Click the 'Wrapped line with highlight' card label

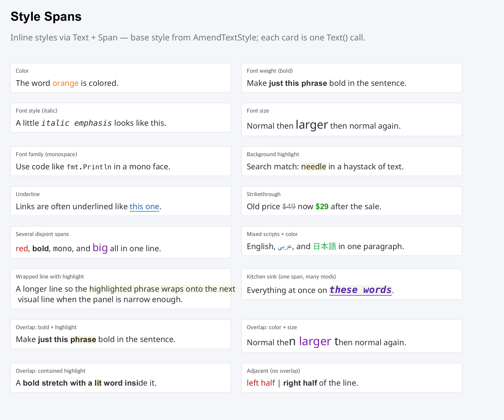[50, 277]
